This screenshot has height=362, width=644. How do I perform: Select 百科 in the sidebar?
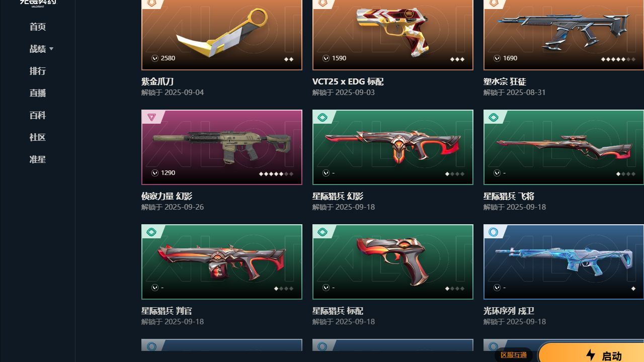coord(38,115)
